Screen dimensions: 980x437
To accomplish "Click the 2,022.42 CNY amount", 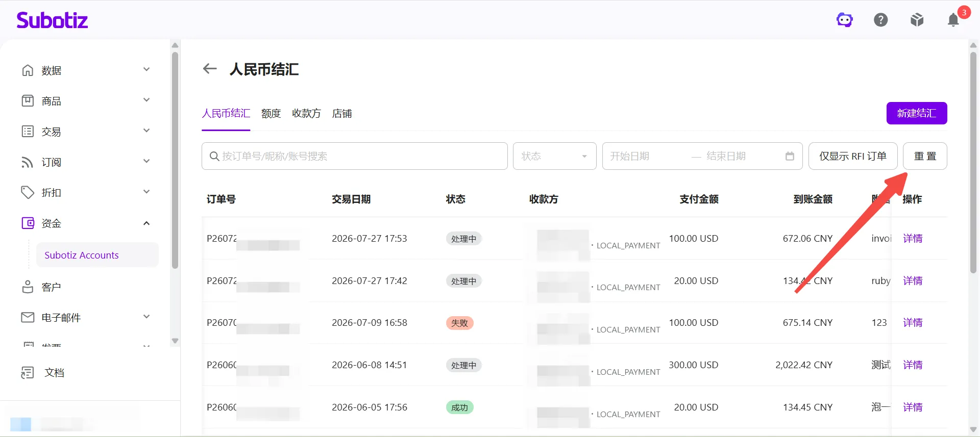I will [x=804, y=365].
